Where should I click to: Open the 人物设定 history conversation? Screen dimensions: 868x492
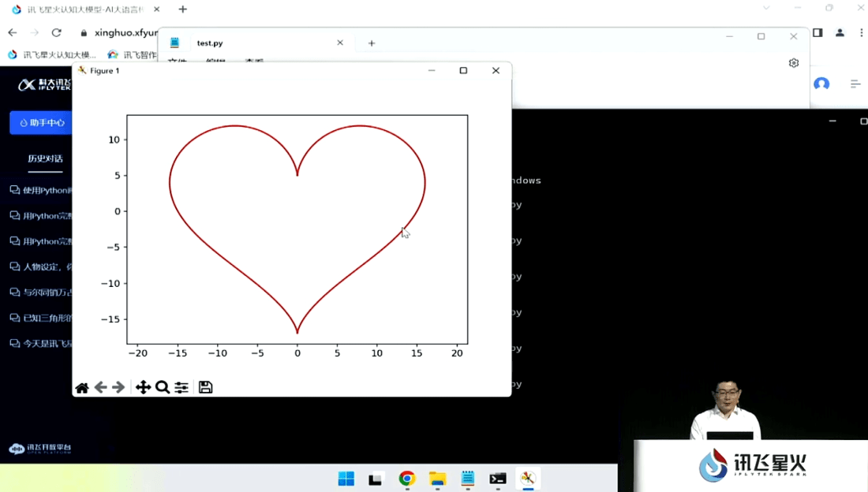tap(41, 266)
